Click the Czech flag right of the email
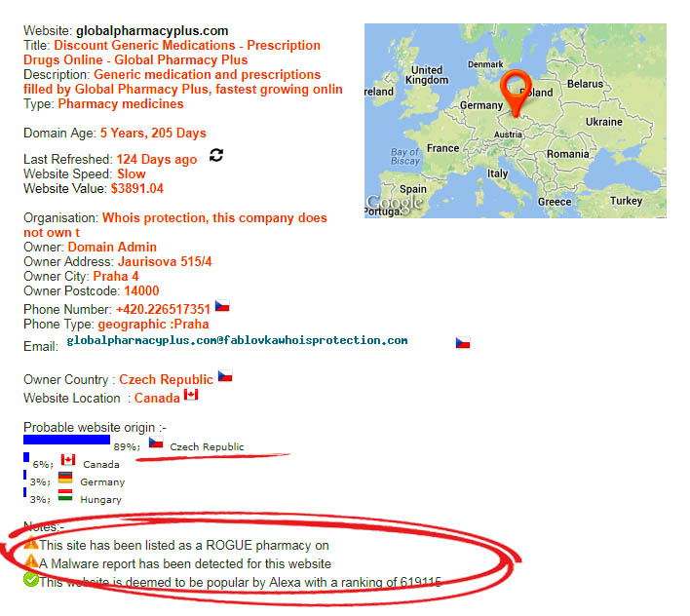This screenshot has width=690, height=616. pyautogui.click(x=463, y=342)
